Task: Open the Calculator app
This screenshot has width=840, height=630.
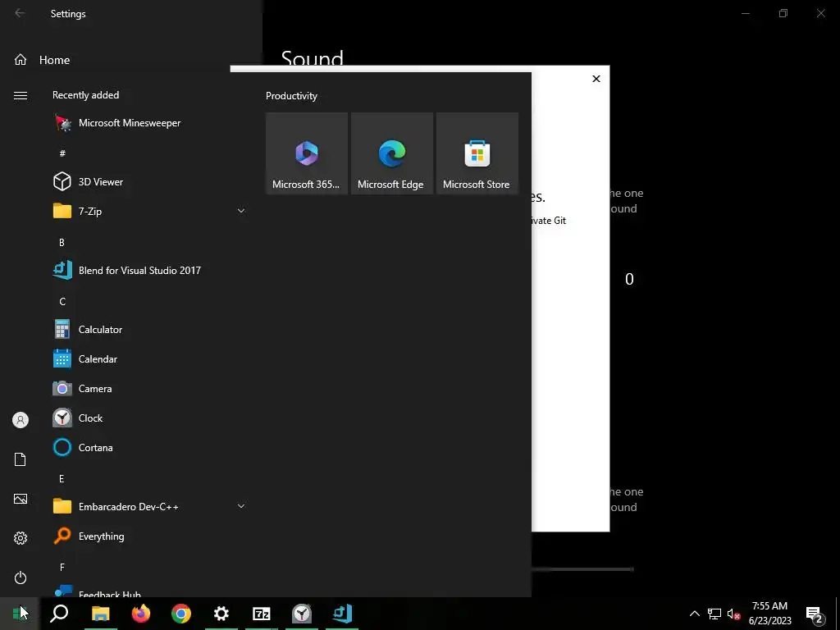Action: 149,330
